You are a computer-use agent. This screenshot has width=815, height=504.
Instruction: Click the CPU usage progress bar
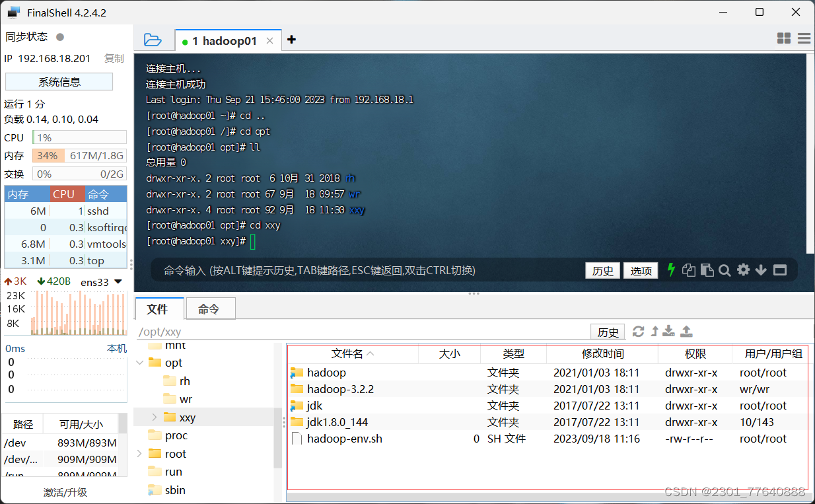[79, 137]
